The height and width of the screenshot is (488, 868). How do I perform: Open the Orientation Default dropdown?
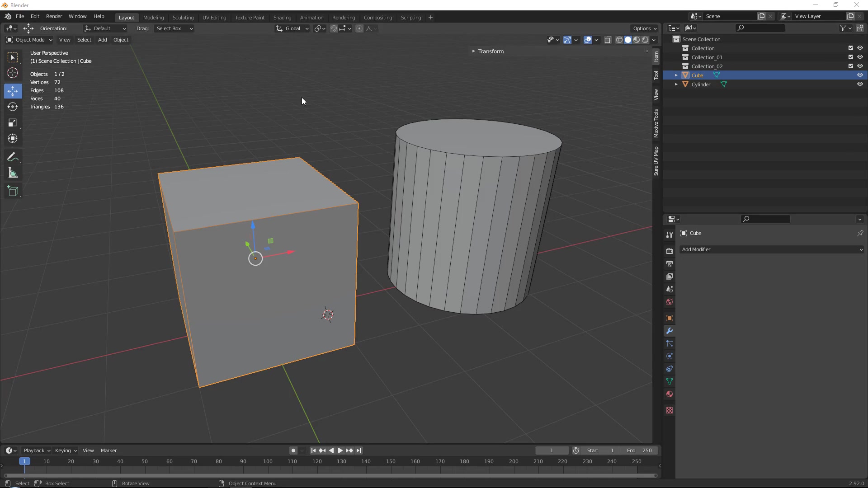[105, 28]
